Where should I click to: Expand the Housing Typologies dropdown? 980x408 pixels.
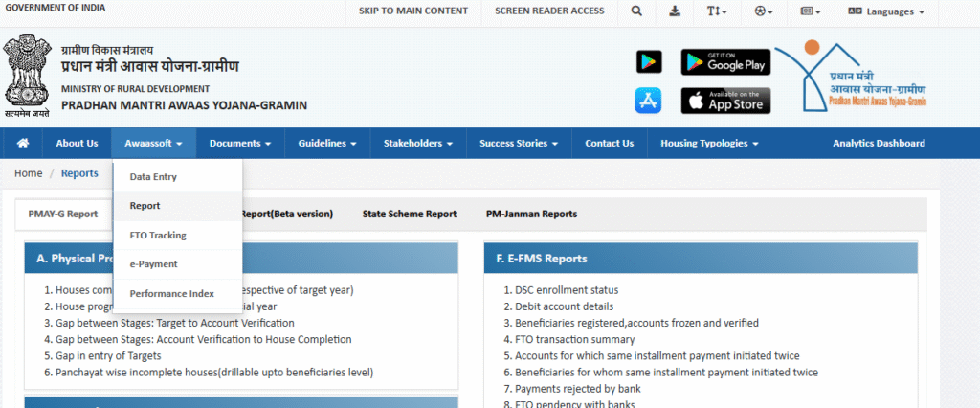tap(709, 144)
